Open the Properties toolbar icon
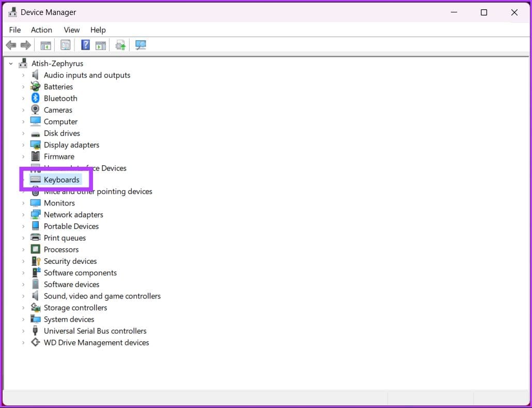This screenshot has width=532, height=408. click(65, 45)
